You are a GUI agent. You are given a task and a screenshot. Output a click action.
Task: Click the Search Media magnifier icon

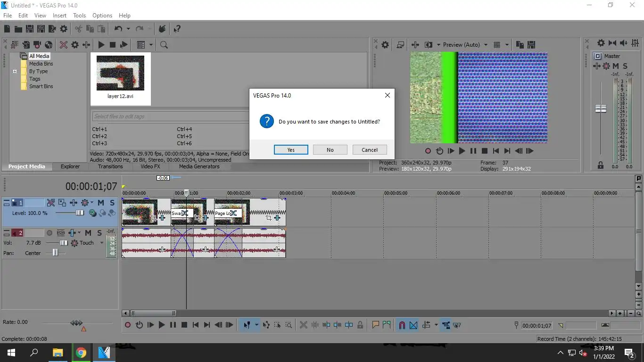click(x=164, y=45)
